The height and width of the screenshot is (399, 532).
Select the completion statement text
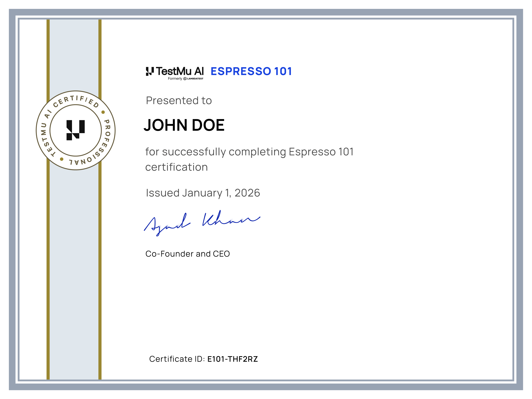249,151
